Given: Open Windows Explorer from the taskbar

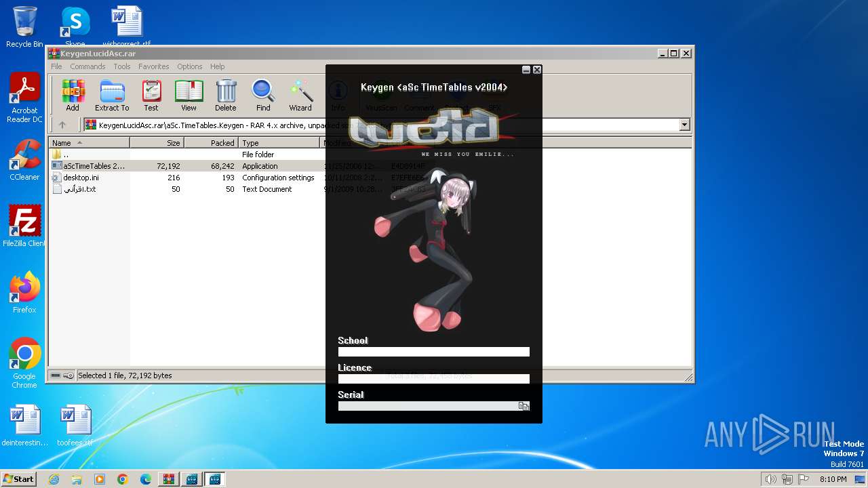Looking at the screenshot, I should (77, 479).
